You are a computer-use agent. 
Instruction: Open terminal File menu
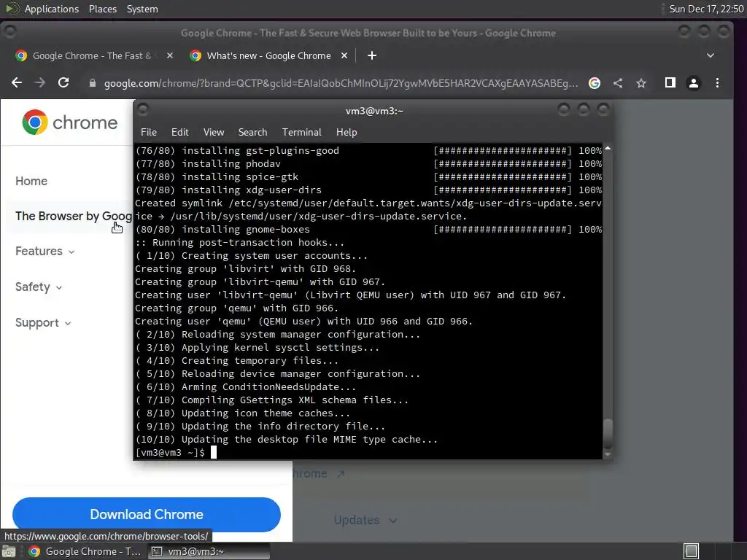(149, 133)
